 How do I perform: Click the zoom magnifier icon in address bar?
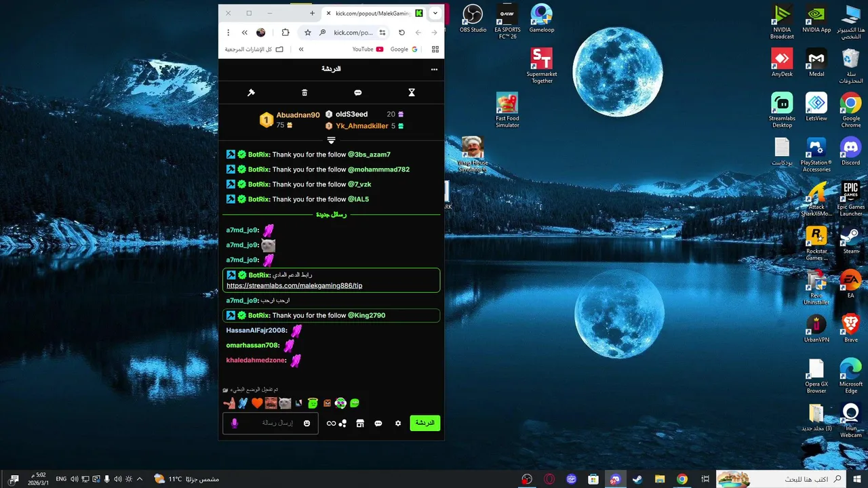click(x=323, y=33)
